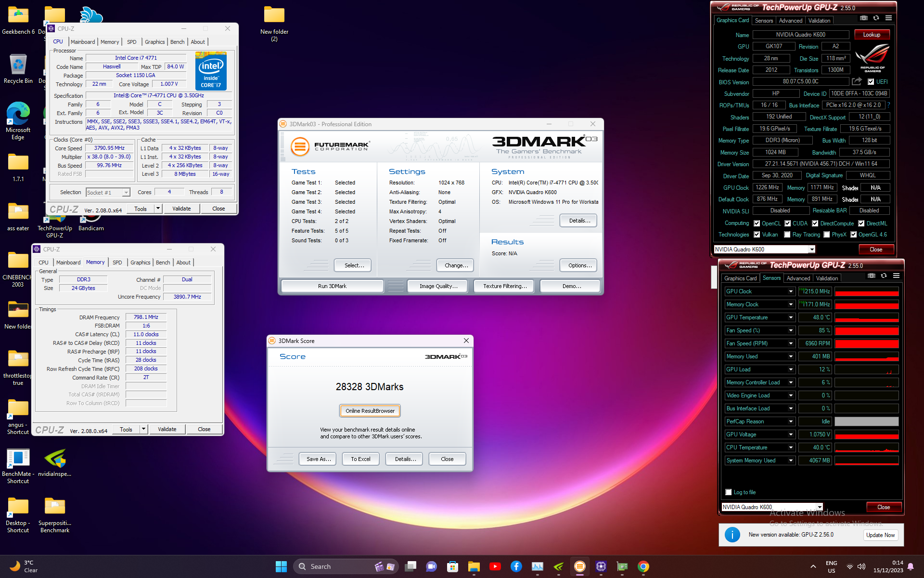The width and height of the screenshot is (924, 578).
Task: Toggle the Ray Tracing checkbox
Action: 787,235
